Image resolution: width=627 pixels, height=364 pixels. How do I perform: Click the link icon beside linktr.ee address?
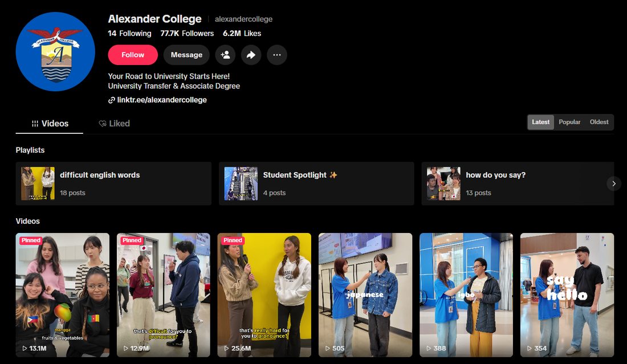tap(112, 100)
